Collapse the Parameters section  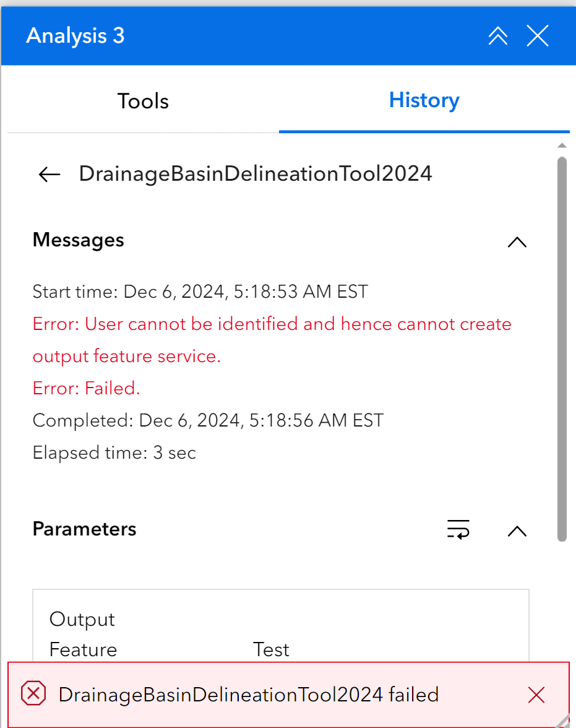click(x=517, y=531)
